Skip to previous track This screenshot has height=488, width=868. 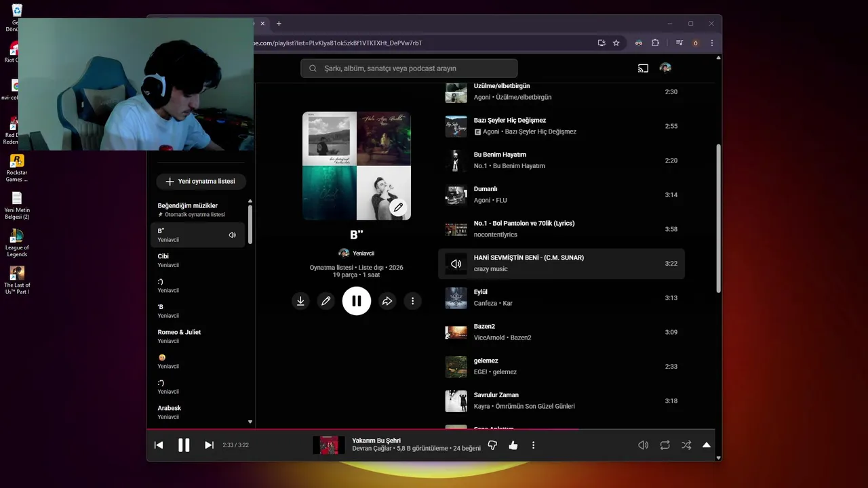click(x=159, y=445)
